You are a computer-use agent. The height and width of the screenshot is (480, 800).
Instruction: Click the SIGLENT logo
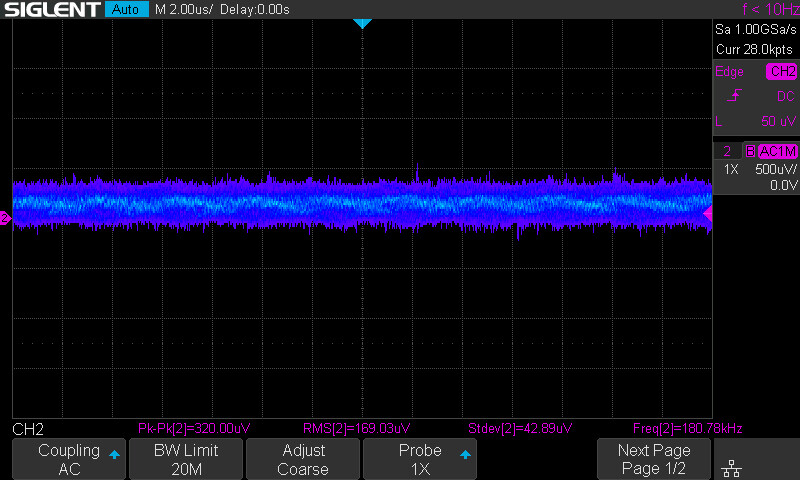coord(52,9)
